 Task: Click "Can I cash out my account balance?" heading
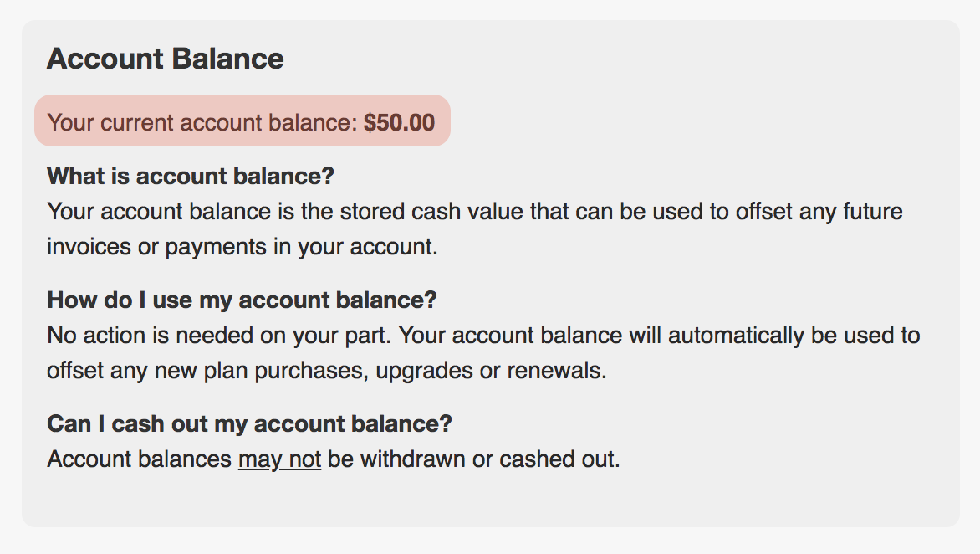coord(249,424)
